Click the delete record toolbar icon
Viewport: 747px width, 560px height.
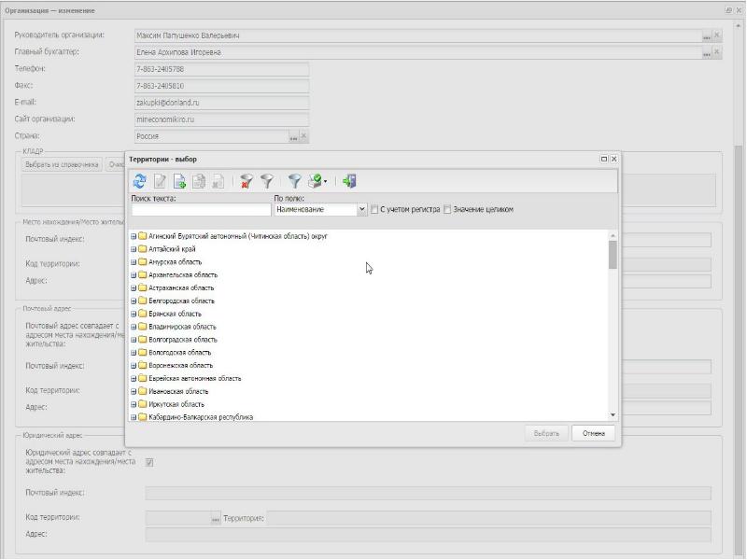(218, 181)
